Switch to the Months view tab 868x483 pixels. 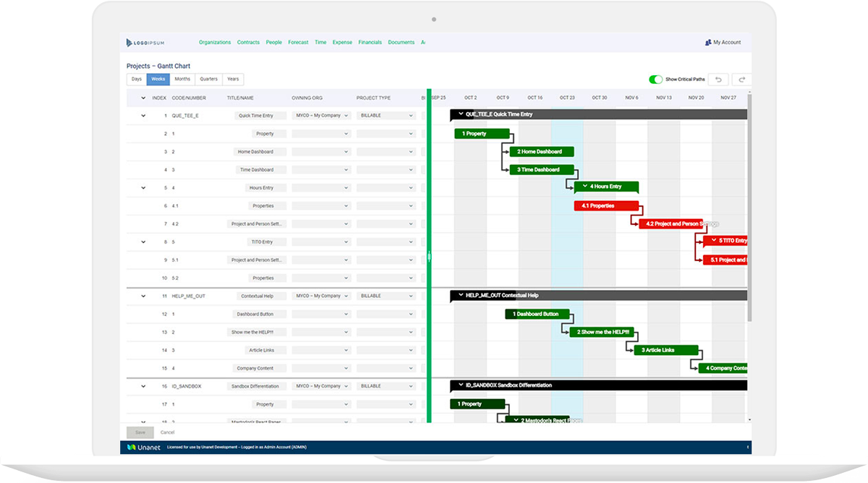182,79
